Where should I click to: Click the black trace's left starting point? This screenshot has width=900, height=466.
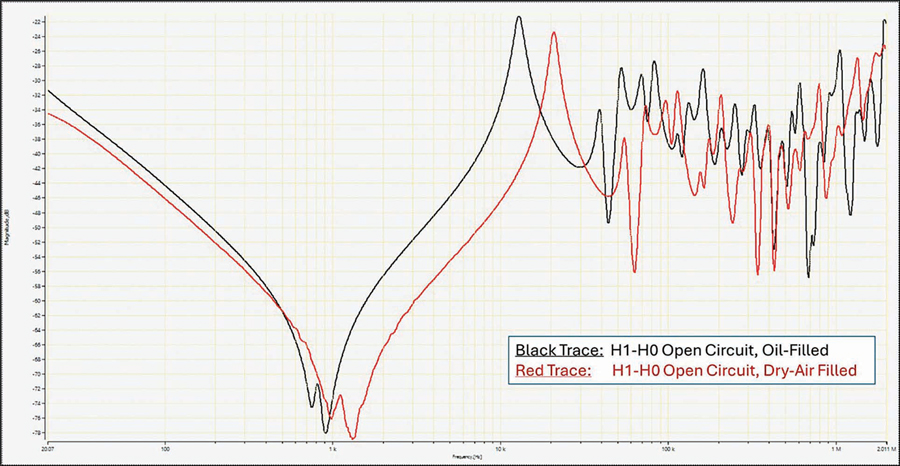click(49, 91)
